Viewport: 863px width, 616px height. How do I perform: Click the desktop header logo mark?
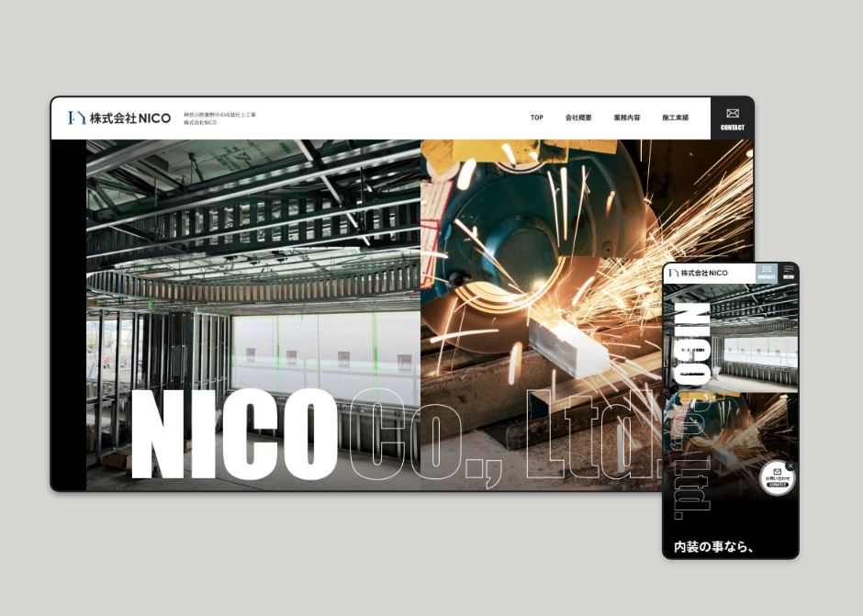coord(76,118)
